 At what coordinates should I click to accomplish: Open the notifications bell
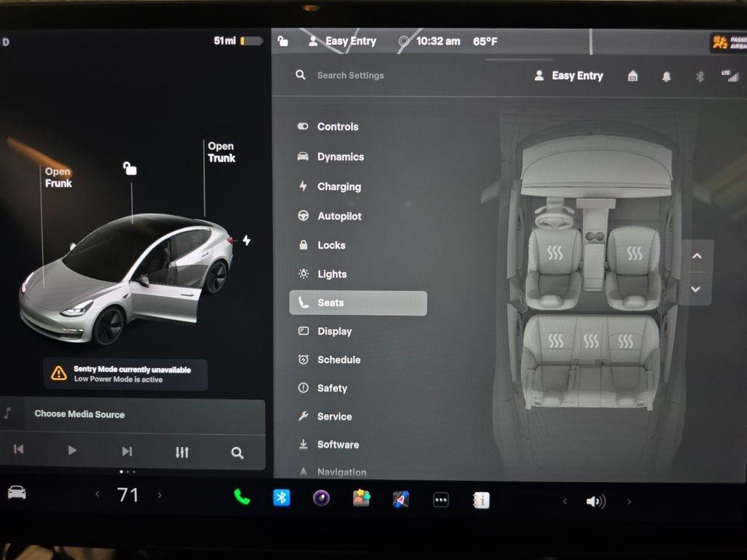click(666, 77)
